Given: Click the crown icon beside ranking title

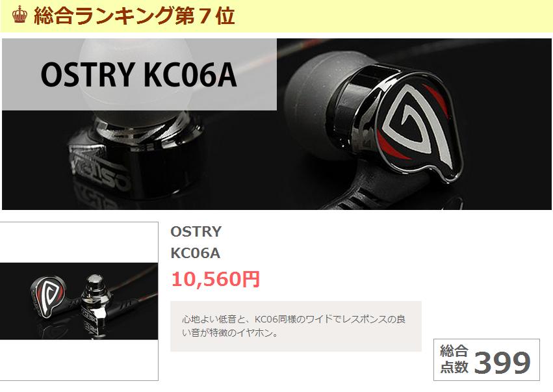Looking at the screenshot, I should click(x=19, y=15).
